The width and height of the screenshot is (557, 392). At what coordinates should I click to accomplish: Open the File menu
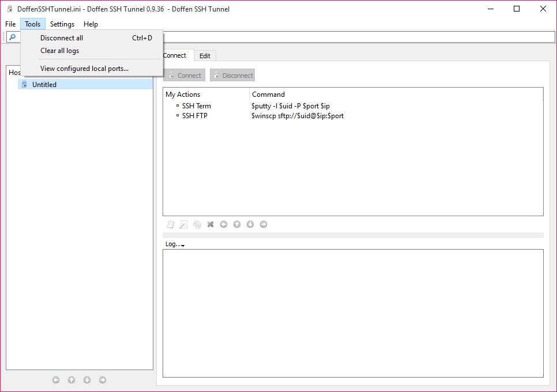pos(10,24)
